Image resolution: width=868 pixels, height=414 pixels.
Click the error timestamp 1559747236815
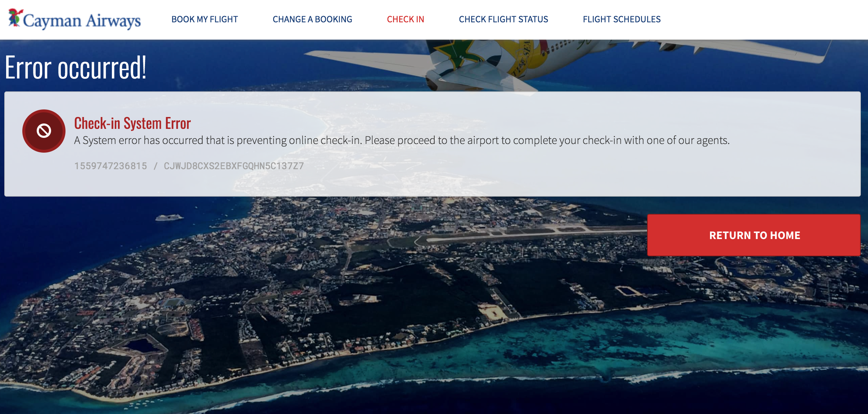110,166
